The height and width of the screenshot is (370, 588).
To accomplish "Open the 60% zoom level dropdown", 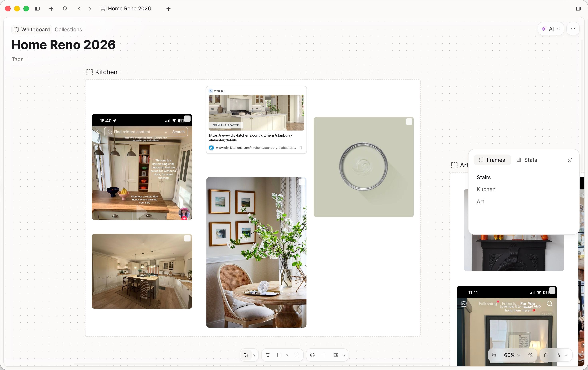I will pyautogui.click(x=512, y=355).
